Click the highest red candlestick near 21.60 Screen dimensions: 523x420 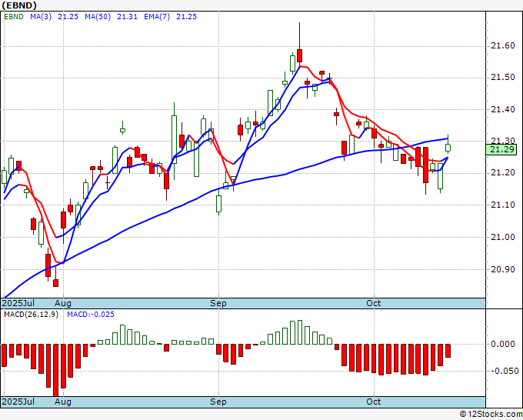tap(299, 55)
